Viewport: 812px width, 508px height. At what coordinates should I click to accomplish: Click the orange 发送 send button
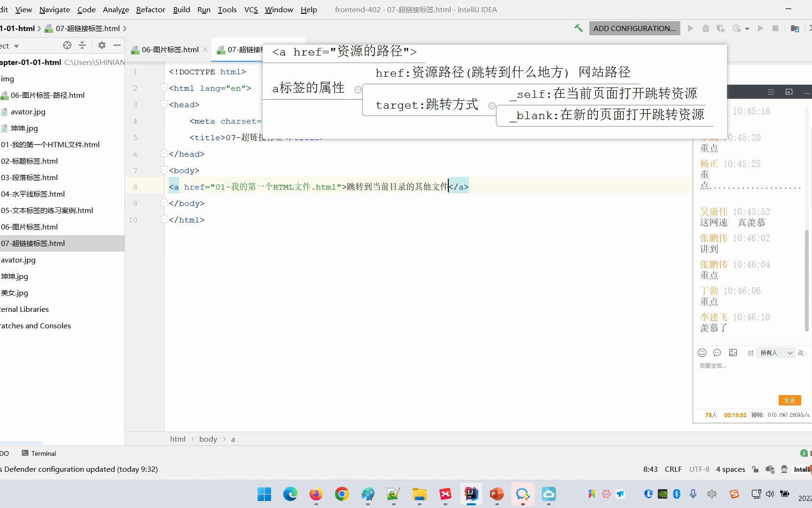[789, 400]
